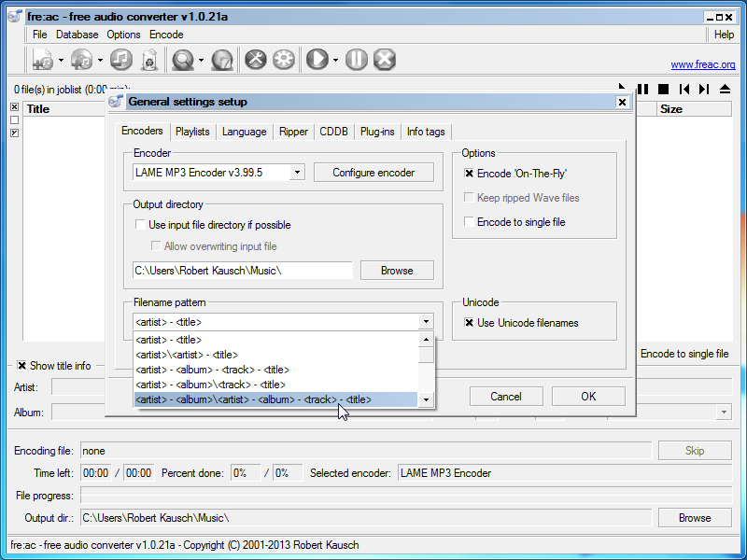Image resolution: width=747 pixels, height=560 pixels.
Task: Collapse the Filename pattern dropdown arrow
Action: pos(426,323)
